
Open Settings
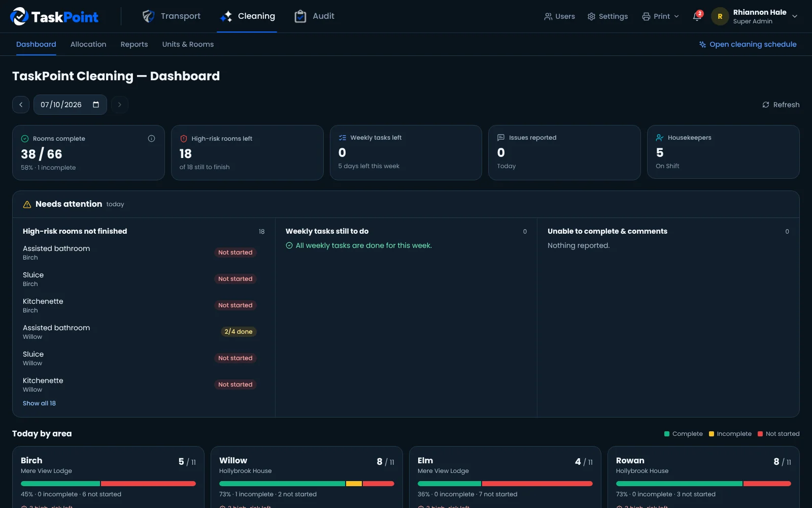607,16
